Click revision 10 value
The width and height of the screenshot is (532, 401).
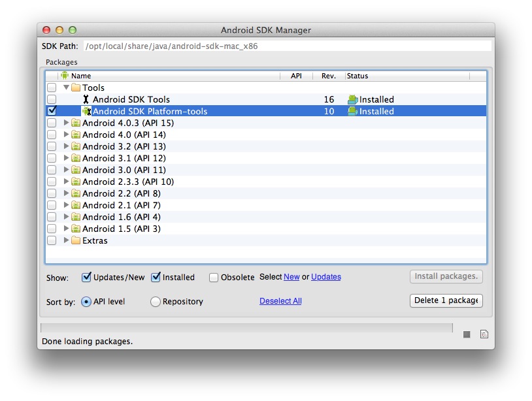point(329,111)
